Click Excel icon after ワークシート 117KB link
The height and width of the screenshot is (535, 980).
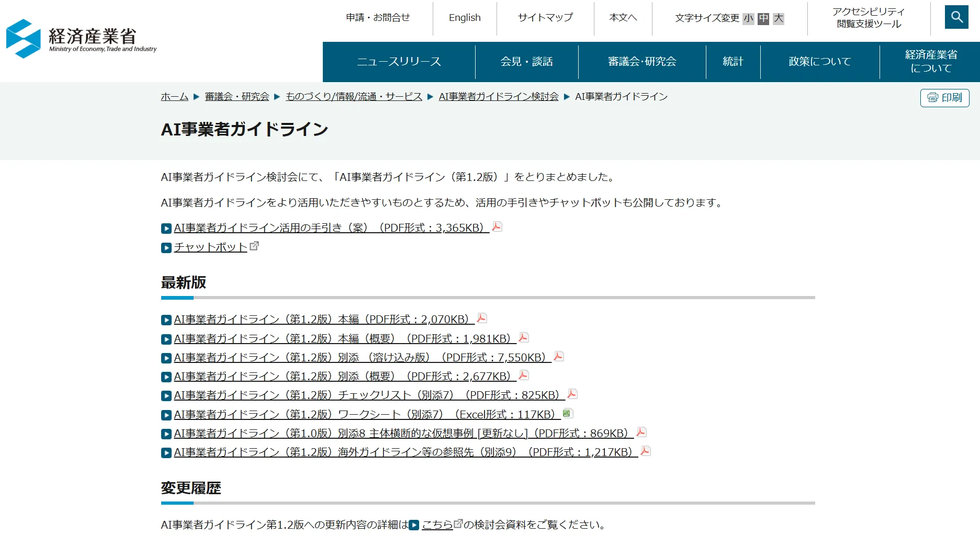(x=568, y=413)
